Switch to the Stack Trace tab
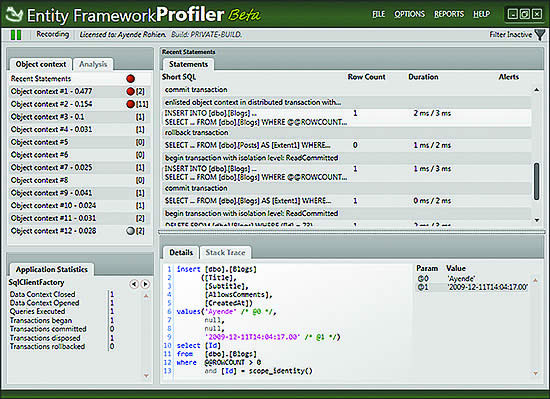 point(225,252)
